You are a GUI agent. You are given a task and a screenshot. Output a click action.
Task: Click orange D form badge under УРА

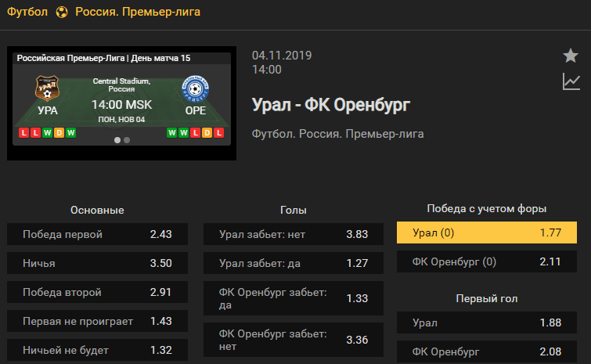pos(59,132)
